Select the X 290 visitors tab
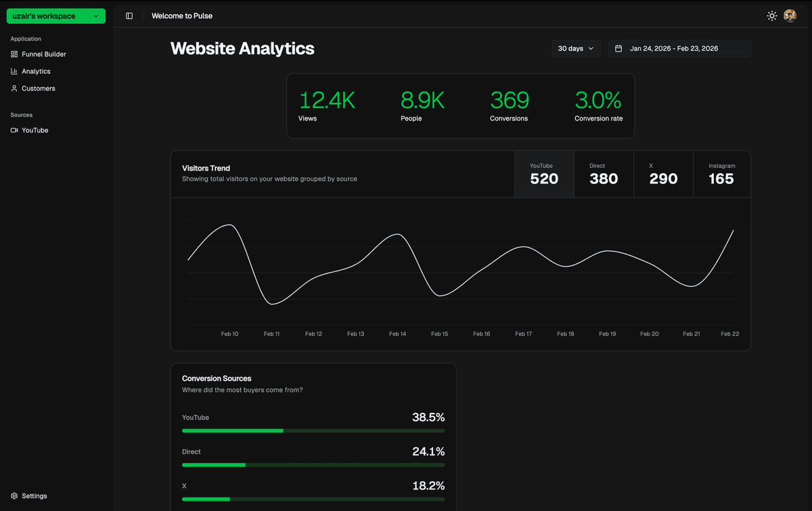 pos(663,174)
